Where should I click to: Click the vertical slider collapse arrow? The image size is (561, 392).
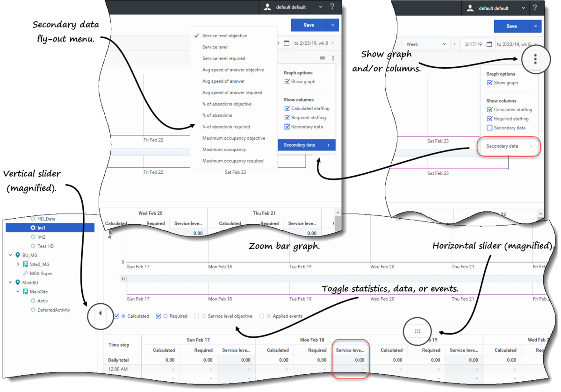tap(100, 314)
